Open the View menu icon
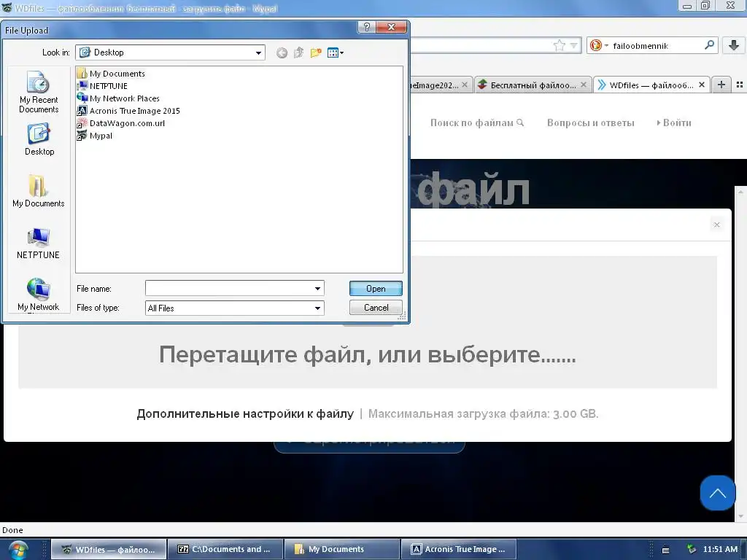 click(336, 52)
